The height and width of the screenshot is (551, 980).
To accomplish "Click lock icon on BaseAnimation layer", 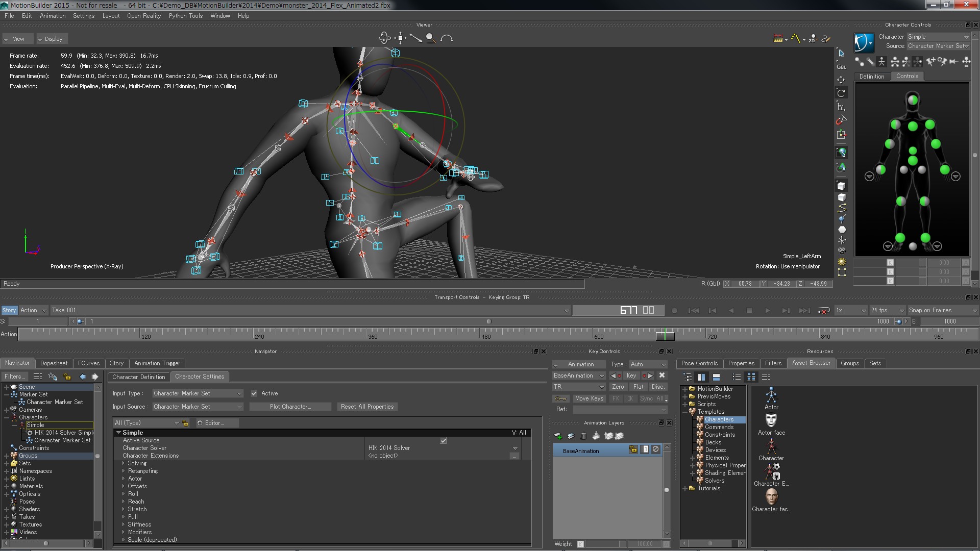I will (x=633, y=449).
